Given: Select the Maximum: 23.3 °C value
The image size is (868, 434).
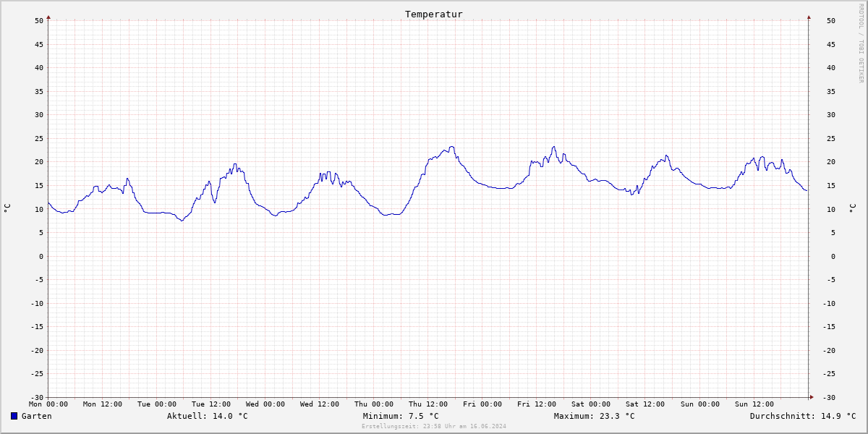Looking at the screenshot, I should tap(594, 416).
